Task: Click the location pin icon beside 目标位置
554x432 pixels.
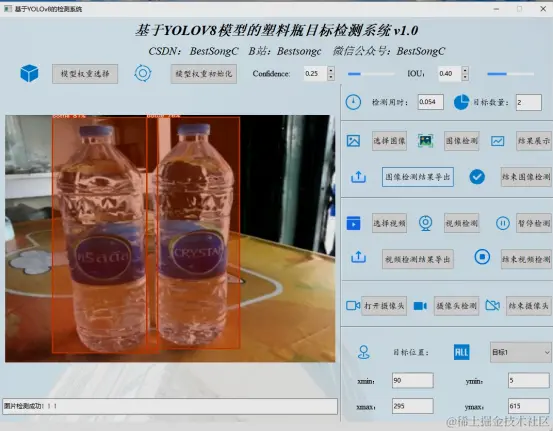Action: pyautogui.click(x=364, y=352)
